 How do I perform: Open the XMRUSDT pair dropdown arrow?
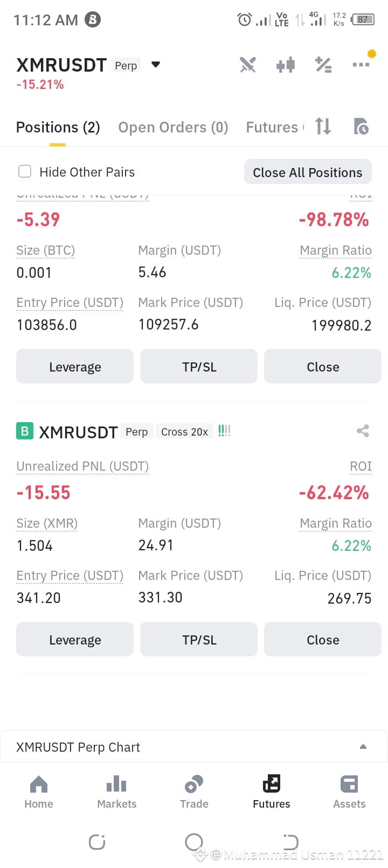point(156,65)
